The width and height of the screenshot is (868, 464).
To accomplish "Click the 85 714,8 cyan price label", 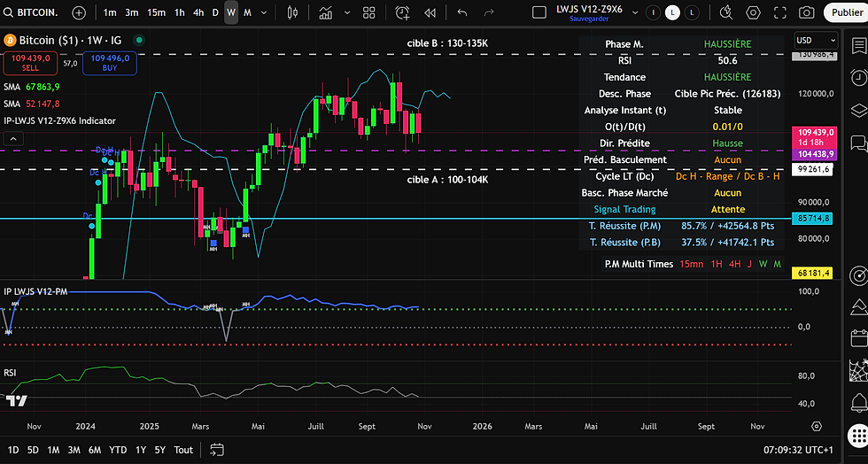I will (813, 219).
